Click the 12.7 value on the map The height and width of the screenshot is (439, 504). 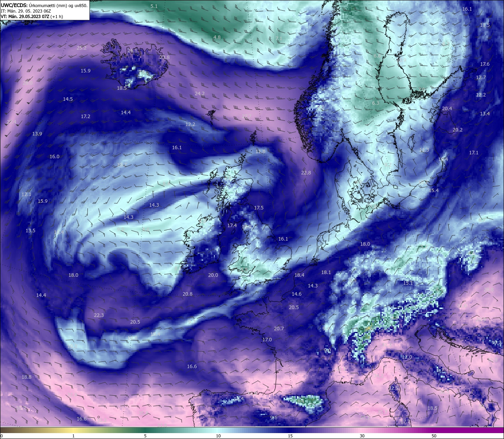(x=481, y=78)
